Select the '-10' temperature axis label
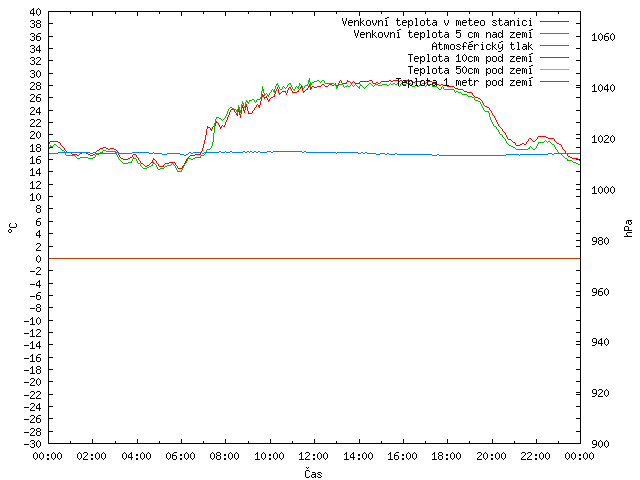The height and width of the screenshot is (480, 640). coord(33,321)
